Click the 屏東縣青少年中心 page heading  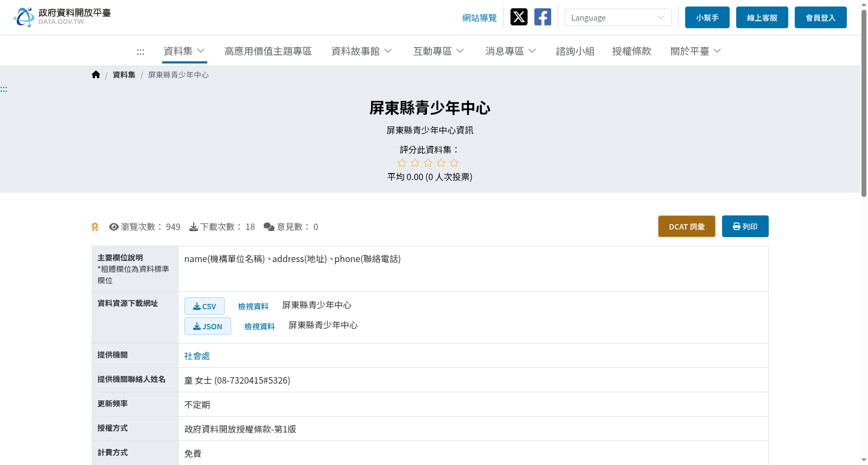coord(430,108)
